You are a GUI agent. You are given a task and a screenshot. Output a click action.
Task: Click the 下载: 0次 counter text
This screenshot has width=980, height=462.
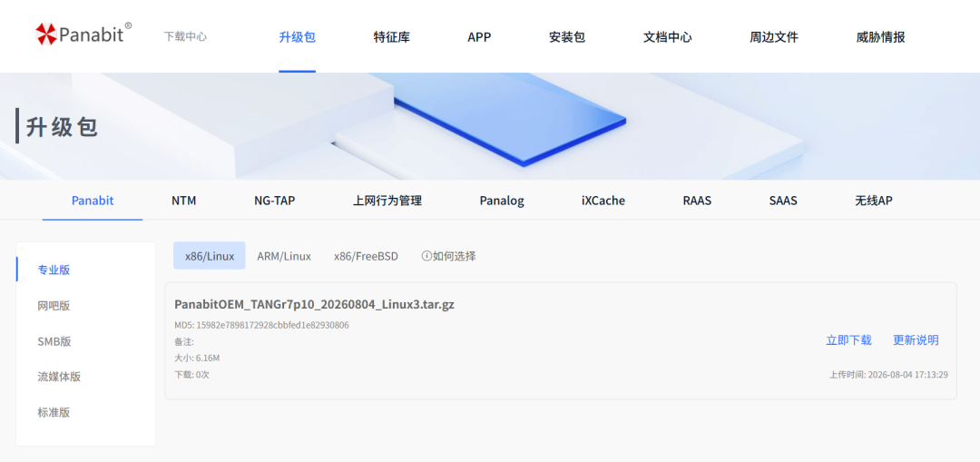pyautogui.click(x=191, y=375)
